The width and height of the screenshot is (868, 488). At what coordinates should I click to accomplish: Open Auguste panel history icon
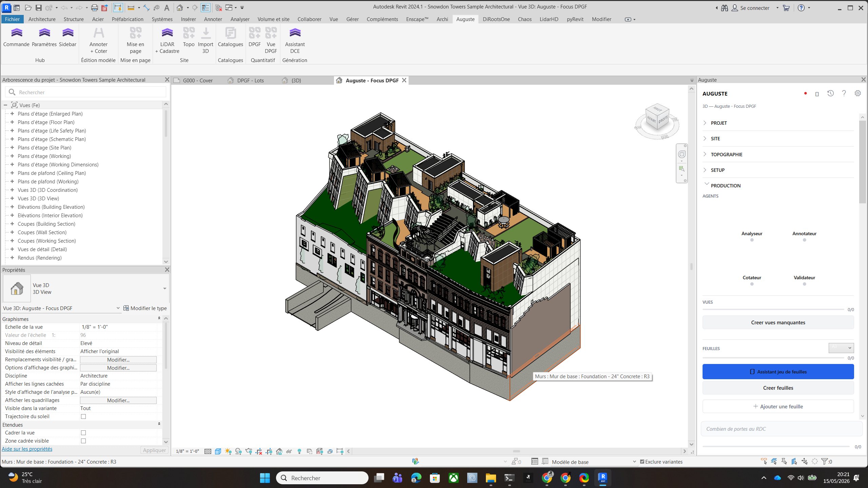(830, 93)
